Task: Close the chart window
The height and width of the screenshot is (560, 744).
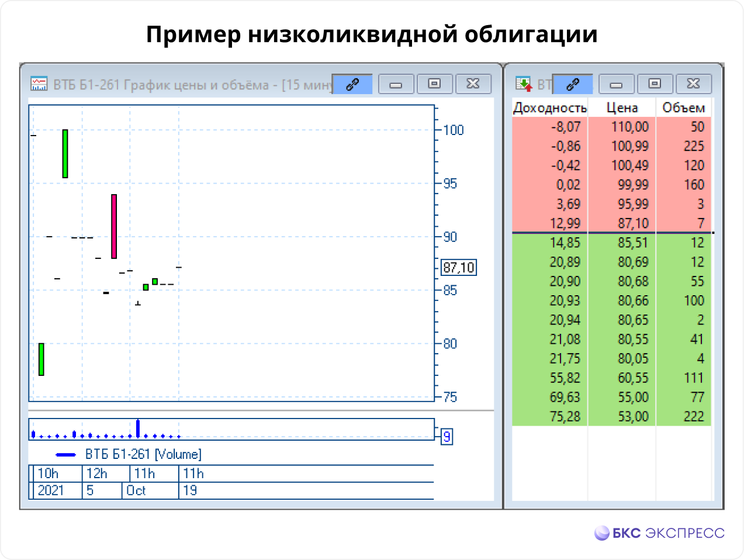Action: (473, 84)
